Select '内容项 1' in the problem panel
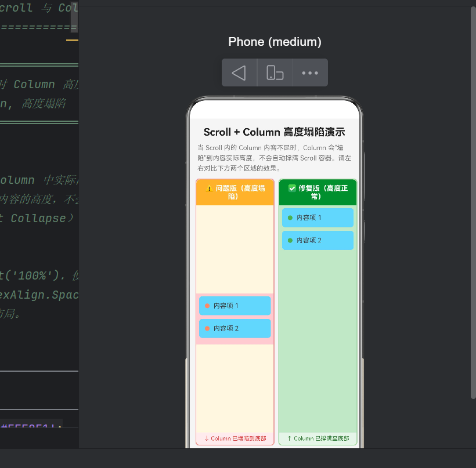This screenshot has width=476, height=468. (235, 306)
